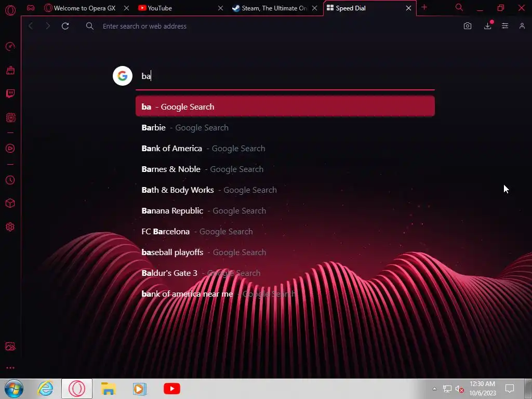Open GX Cleaner icon in sidebar
532x399 pixels.
coord(10,70)
